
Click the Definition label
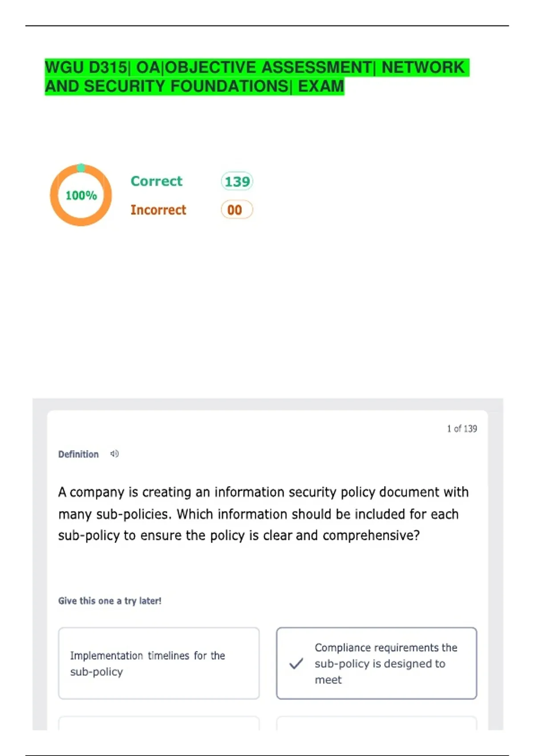78,454
